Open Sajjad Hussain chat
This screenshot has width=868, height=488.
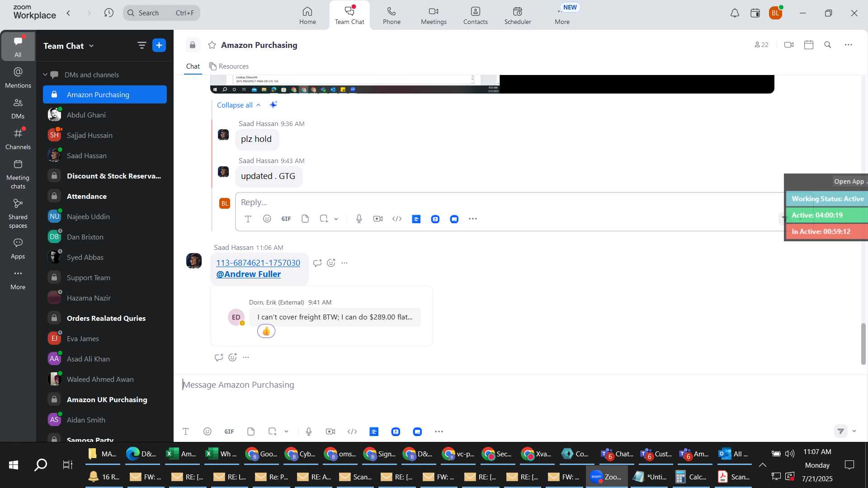(x=105, y=135)
